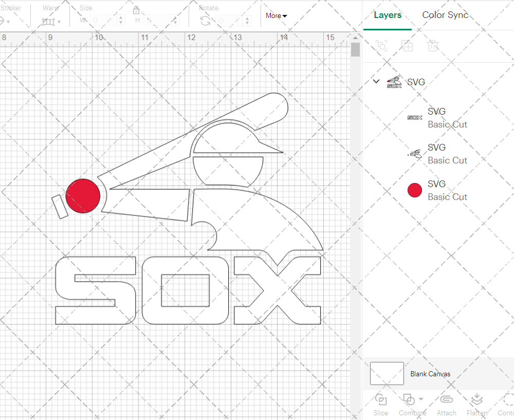514x420 pixels.
Task: Click the Height size input field
Action: 158,21
